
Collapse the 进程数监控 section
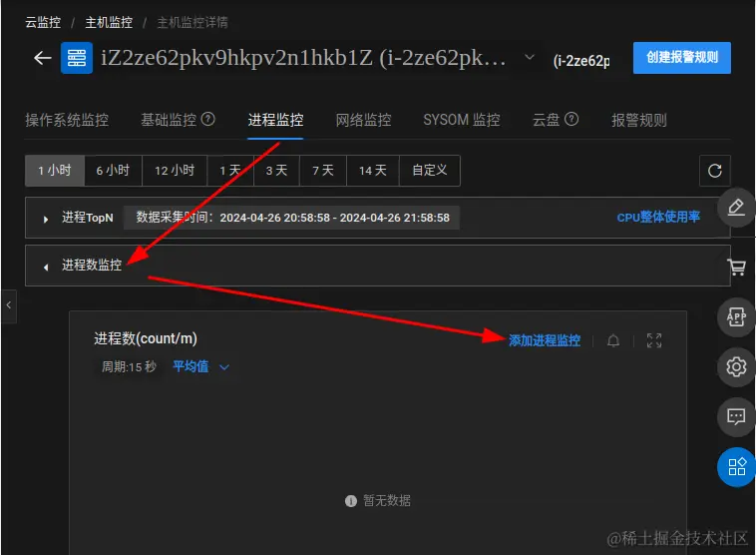46,267
